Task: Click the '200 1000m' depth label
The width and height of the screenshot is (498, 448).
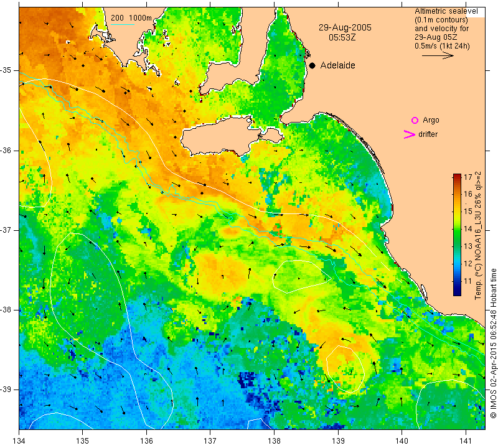Action: coord(131,18)
